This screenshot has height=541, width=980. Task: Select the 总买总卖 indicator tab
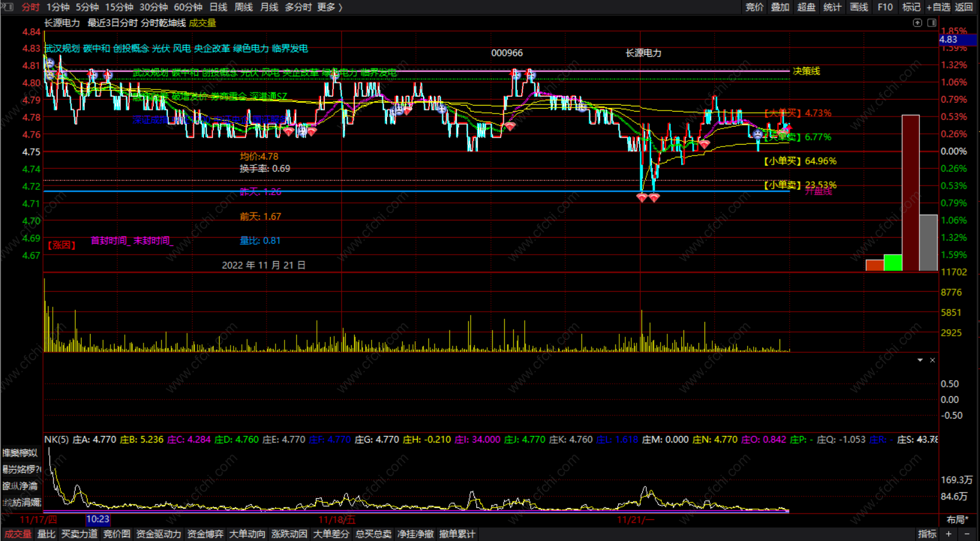tap(373, 534)
